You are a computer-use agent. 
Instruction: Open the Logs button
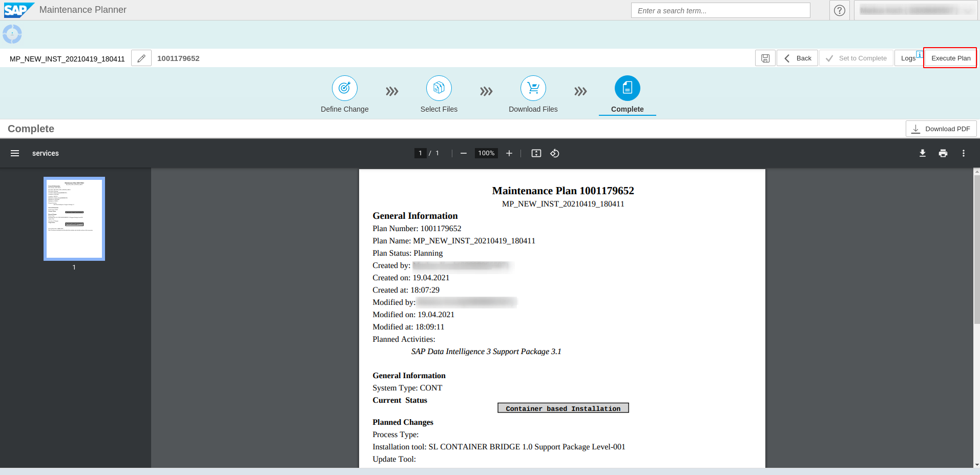click(x=909, y=58)
